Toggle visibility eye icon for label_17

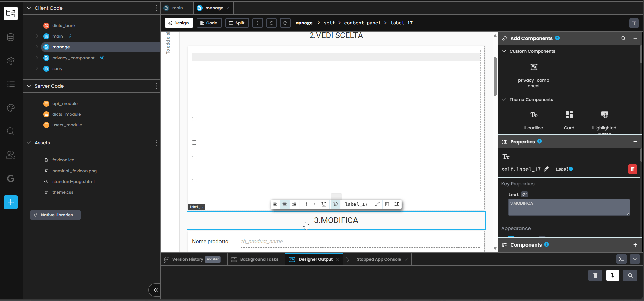tap(335, 204)
